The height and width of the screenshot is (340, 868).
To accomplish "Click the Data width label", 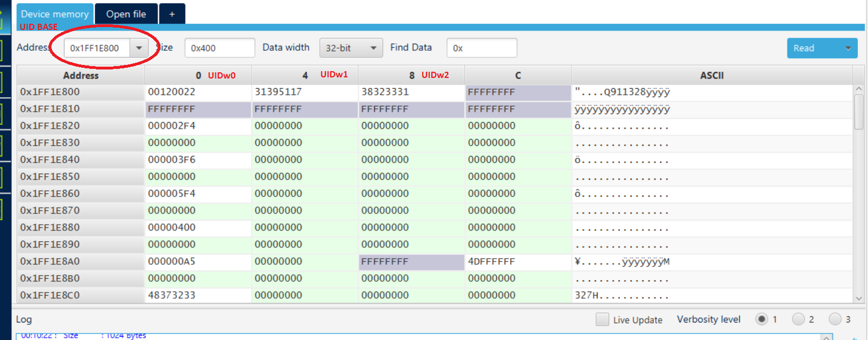I will coord(286,47).
